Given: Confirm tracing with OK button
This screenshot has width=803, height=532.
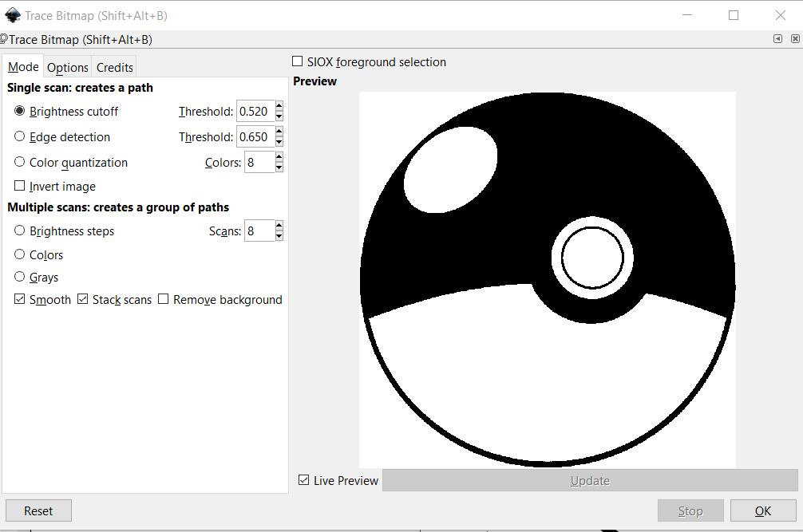Looking at the screenshot, I should pos(763,510).
